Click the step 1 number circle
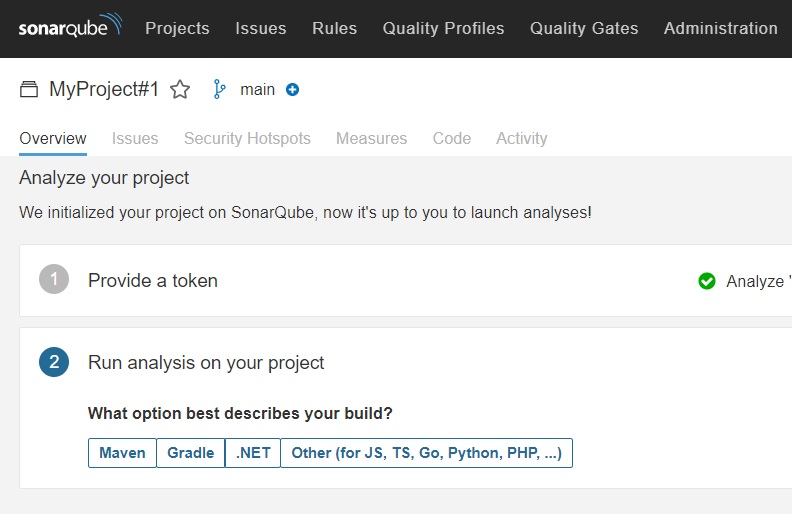This screenshot has width=792, height=514. [54, 279]
